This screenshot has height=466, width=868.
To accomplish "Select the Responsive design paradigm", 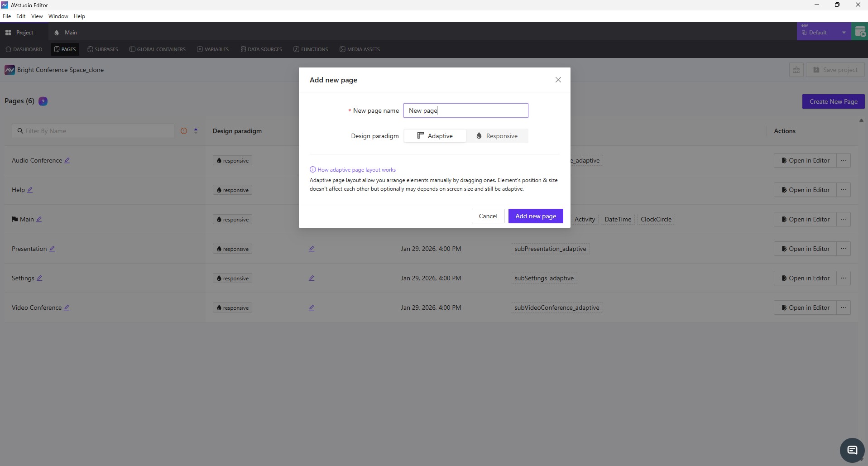I will pyautogui.click(x=497, y=136).
